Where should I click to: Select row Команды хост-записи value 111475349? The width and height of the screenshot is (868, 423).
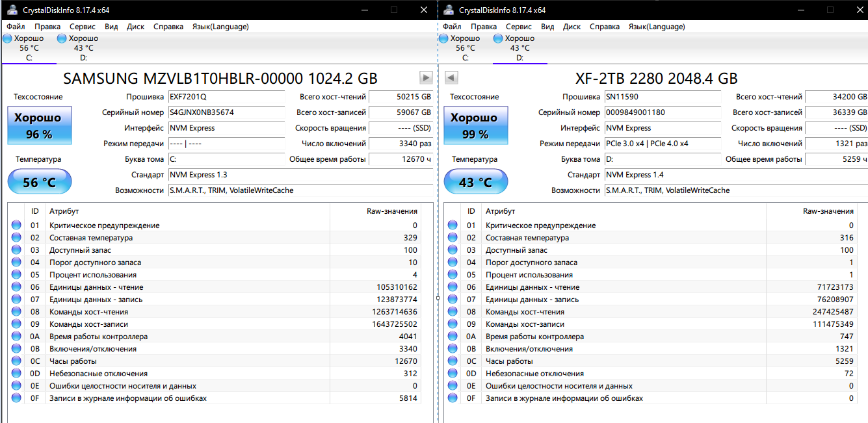[x=651, y=324]
